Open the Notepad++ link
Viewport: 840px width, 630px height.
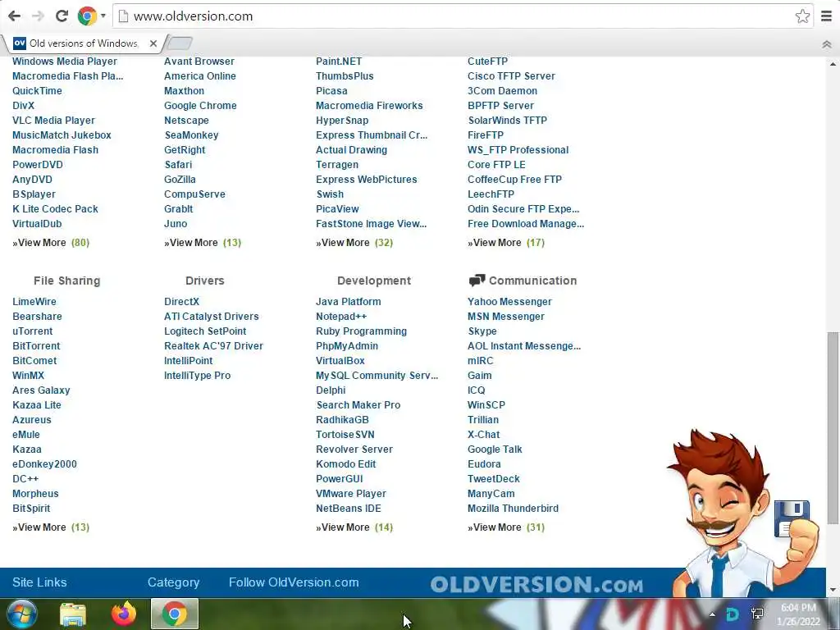point(341,317)
